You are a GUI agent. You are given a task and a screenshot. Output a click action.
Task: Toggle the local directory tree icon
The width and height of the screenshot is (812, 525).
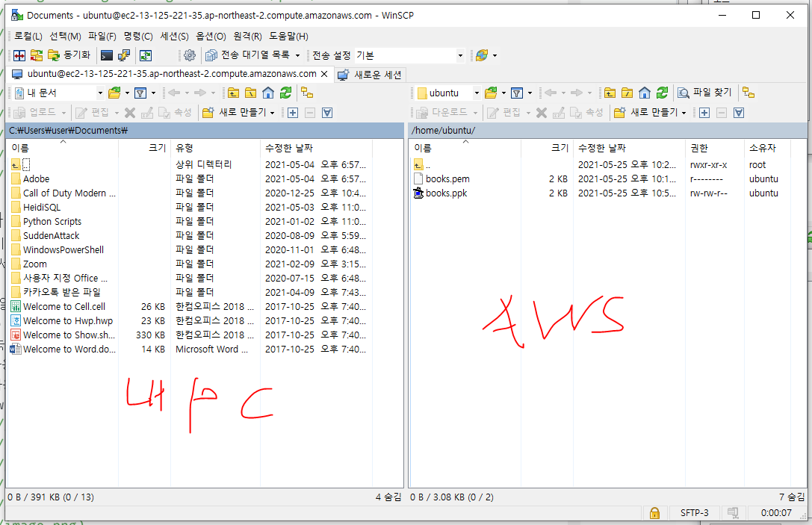click(x=308, y=93)
